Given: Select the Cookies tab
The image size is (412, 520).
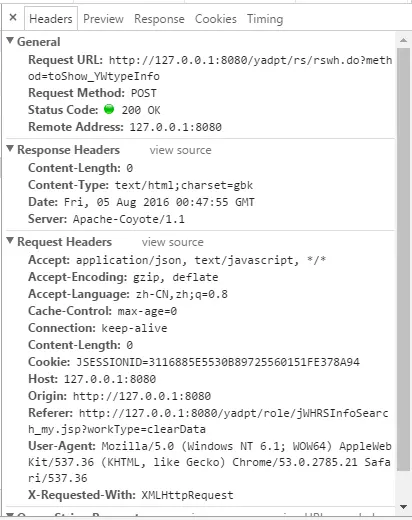Looking at the screenshot, I should coord(216,19).
